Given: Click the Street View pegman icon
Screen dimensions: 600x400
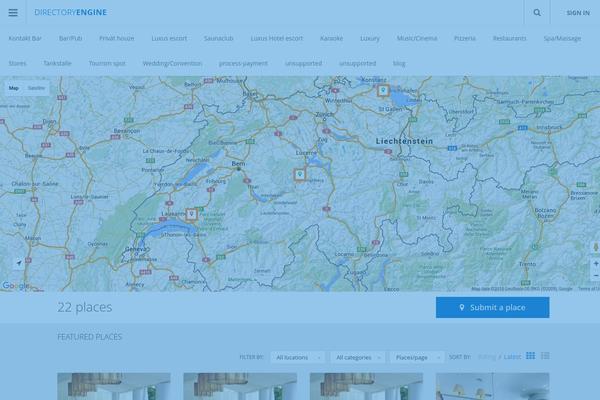Looking at the screenshot, I should pyautogui.click(x=595, y=247).
